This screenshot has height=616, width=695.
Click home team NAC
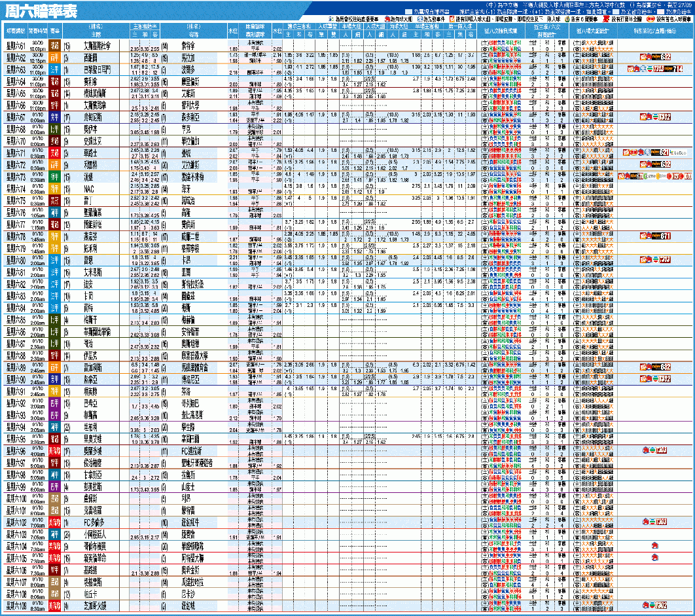(x=88, y=189)
